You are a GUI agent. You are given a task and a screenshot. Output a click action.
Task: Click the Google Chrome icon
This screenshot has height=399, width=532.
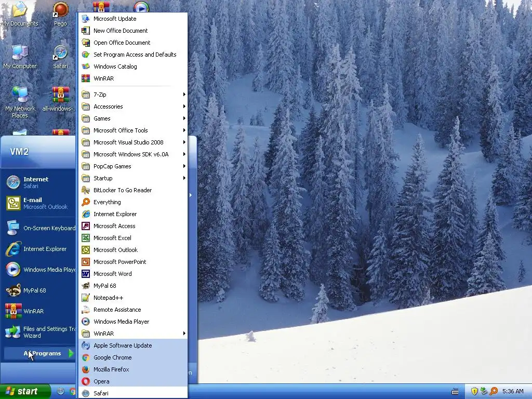pyautogui.click(x=86, y=357)
